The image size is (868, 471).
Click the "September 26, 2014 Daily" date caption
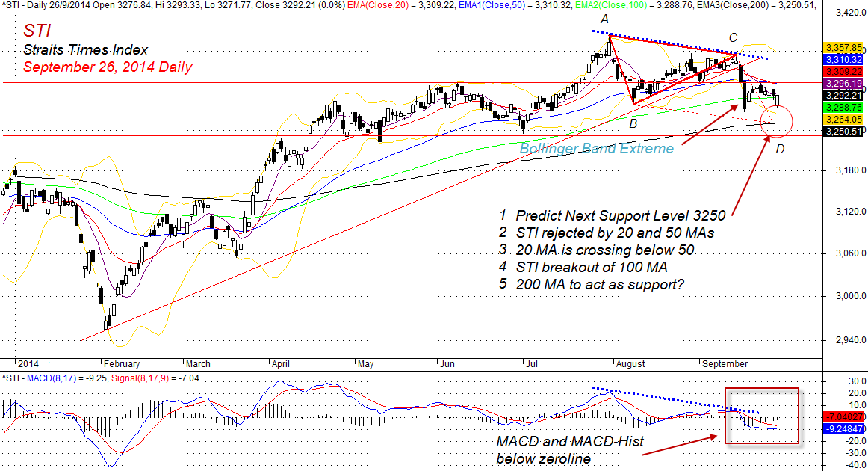108,67
